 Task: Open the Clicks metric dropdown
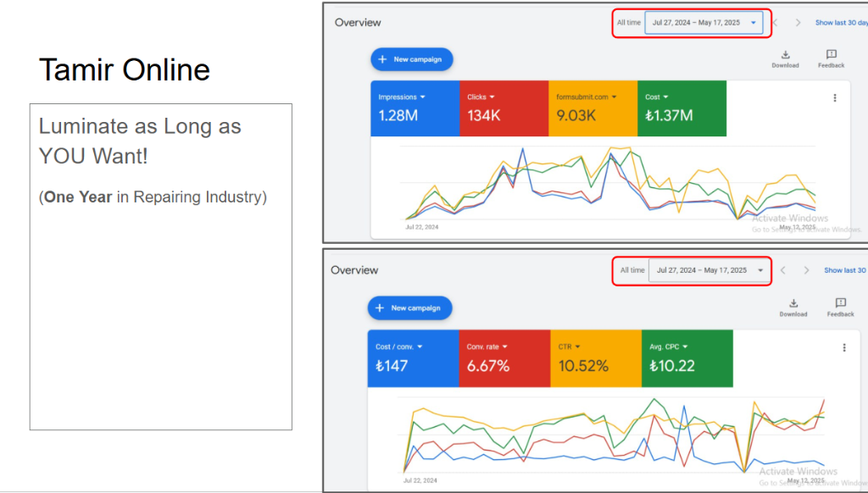tap(481, 97)
